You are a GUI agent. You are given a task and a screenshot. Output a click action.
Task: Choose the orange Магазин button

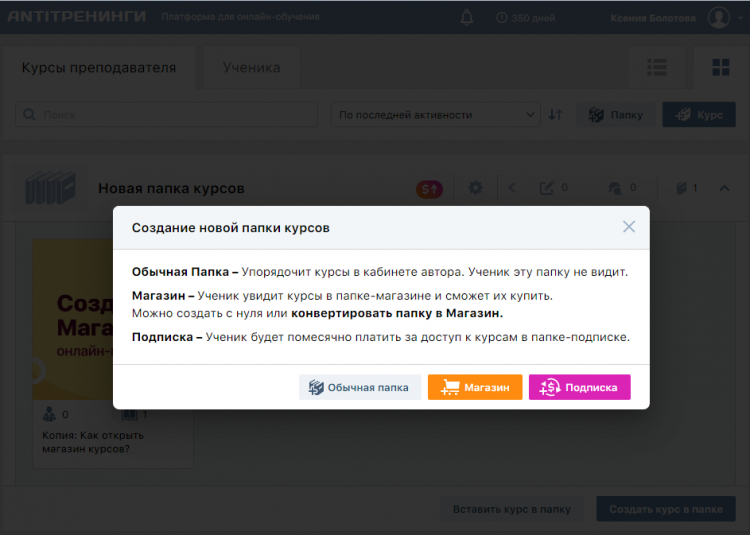pyautogui.click(x=475, y=387)
